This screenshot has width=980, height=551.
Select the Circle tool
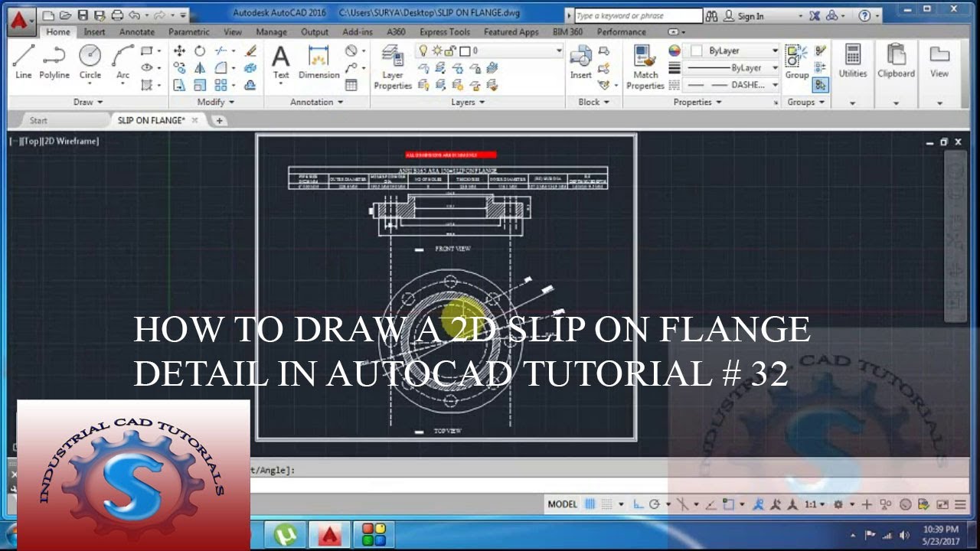[90, 61]
